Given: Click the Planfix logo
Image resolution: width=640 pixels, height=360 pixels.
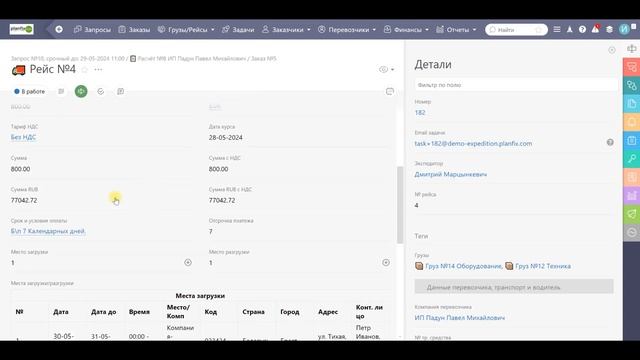Looking at the screenshot, I should pos(22,29).
